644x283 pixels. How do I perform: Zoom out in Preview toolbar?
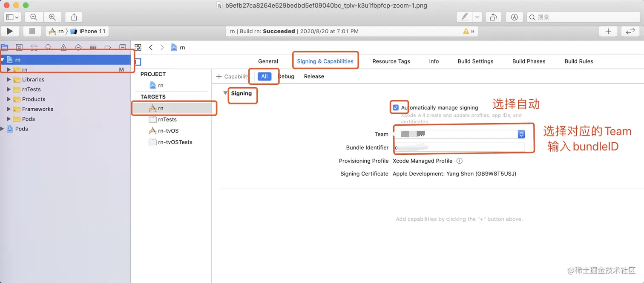pyautogui.click(x=34, y=17)
